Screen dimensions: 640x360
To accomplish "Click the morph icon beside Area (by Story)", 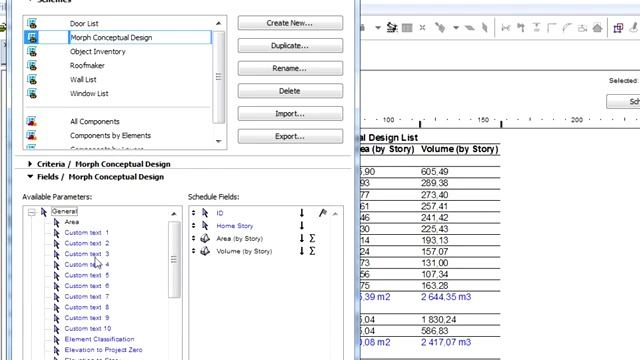I will pyautogui.click(x=205, y=238).
